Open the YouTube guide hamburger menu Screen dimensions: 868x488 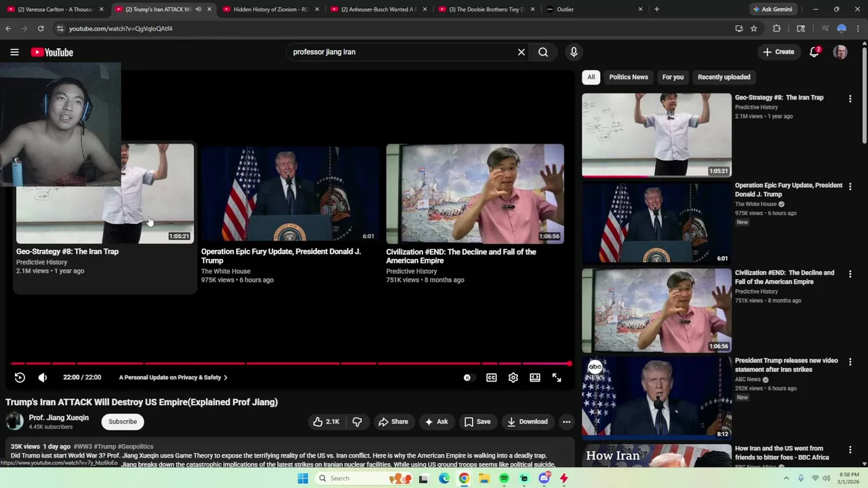point(14,52)
